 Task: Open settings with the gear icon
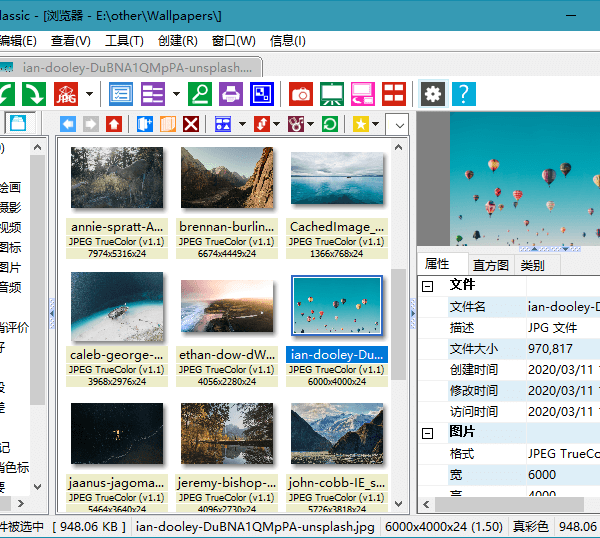[x=433, y=94]
